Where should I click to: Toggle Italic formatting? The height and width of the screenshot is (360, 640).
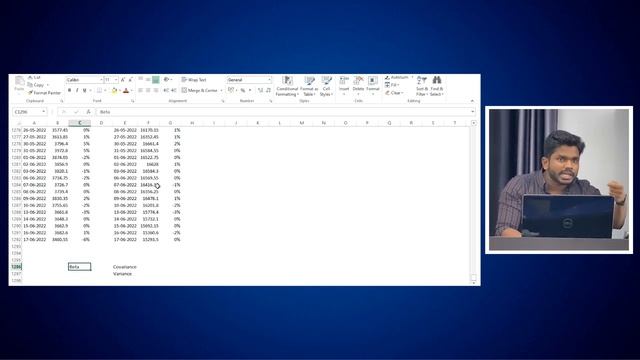click(x=77, y=90)
